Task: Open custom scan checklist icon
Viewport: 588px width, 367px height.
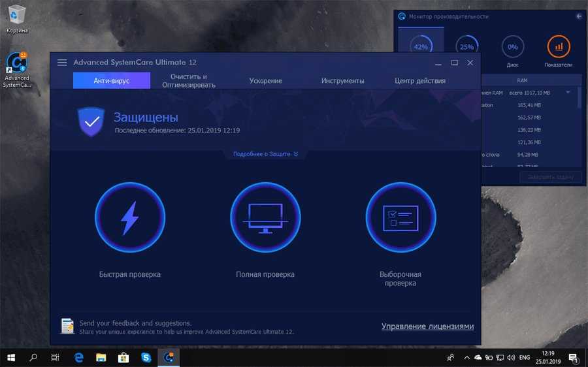Action: click(x=400, y=217)
